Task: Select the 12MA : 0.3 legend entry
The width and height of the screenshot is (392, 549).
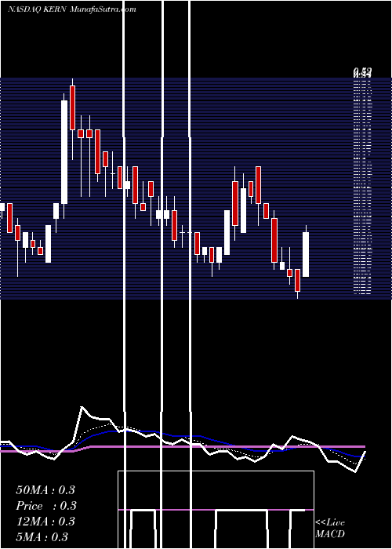Action: [x=45, y=522]
